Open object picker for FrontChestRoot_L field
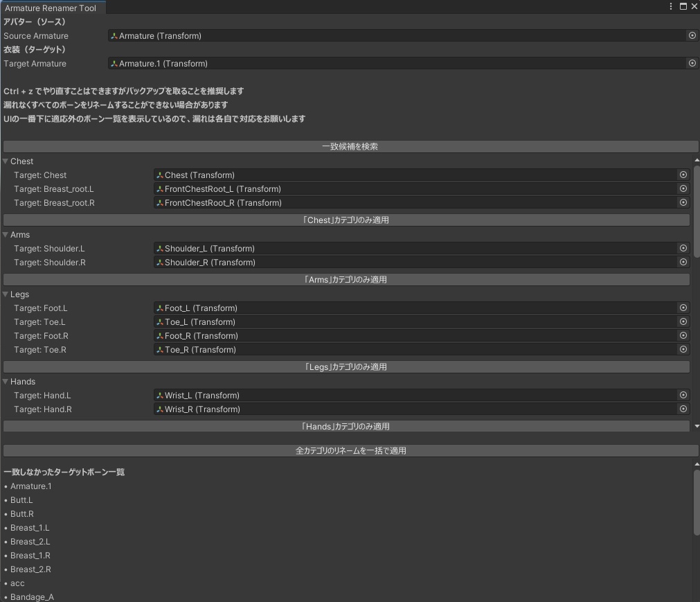Viewport: 700px width, 602px height. pyautogui.click(x=683, y=188)
